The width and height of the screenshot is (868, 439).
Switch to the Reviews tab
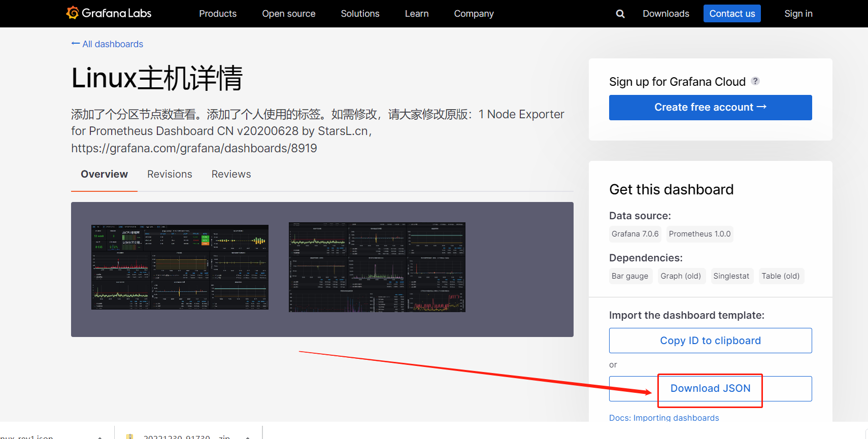pos(231,174)
